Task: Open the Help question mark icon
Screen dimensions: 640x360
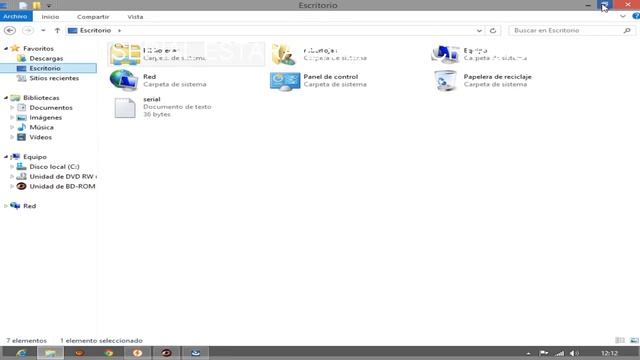Action: [x=636, y=16]
